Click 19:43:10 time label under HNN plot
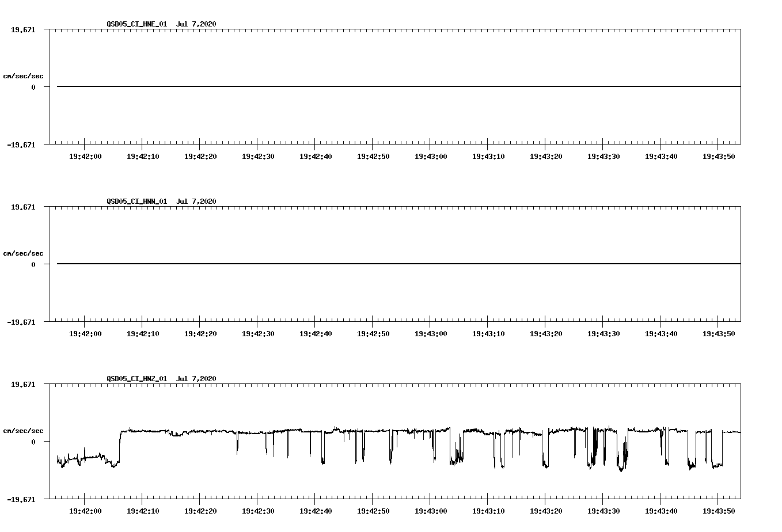The width and height of the screenshot is (782, 532). (488, 333)
